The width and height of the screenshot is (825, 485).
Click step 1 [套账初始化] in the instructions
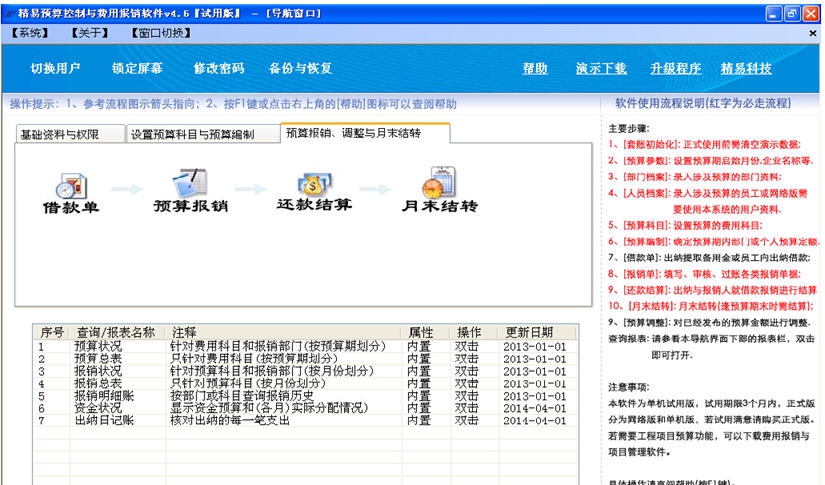705,144
